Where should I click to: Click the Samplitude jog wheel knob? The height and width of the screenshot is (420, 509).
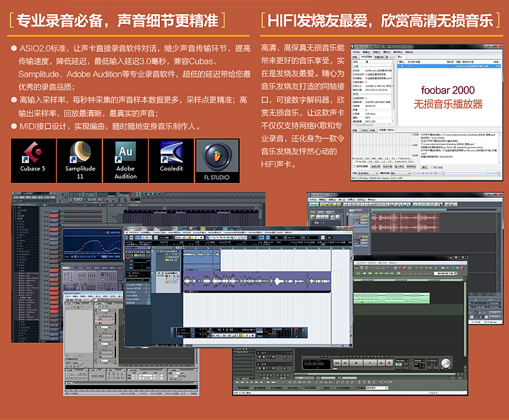(x=446, y=363)
